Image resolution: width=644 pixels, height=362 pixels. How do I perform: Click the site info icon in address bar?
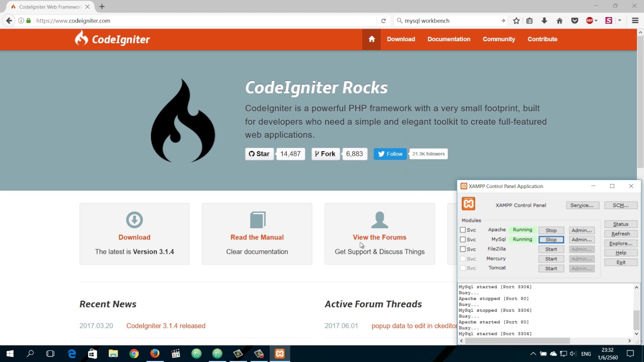21,21
